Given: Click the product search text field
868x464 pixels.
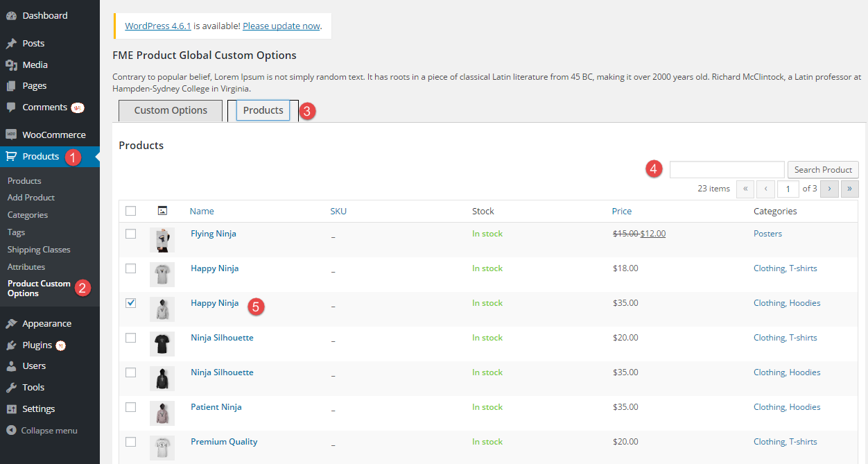Looking at the screenshot, I should click(727, 169).
